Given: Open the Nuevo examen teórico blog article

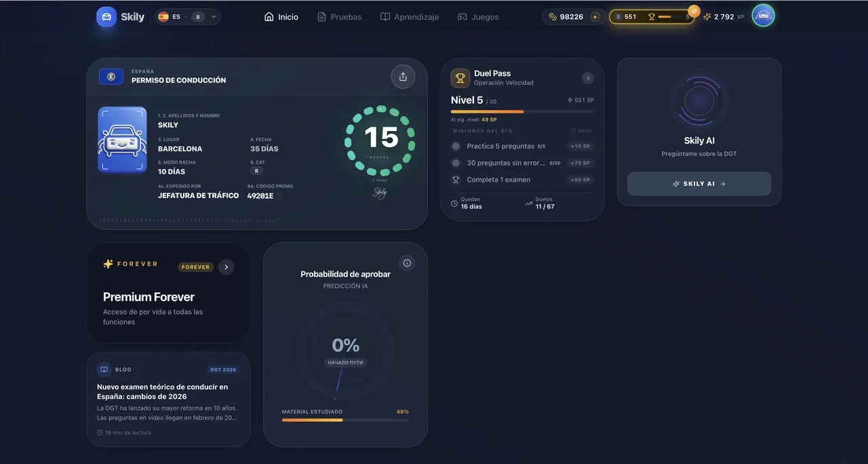Looking at the screenshot, I should point(169,399).
